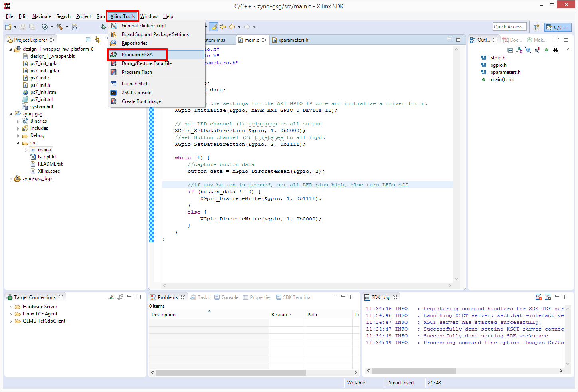Image resolution: width=578 pixels, height=392 pixels.
Task: Click the Back navigation arrow
Action: point(232,27)
